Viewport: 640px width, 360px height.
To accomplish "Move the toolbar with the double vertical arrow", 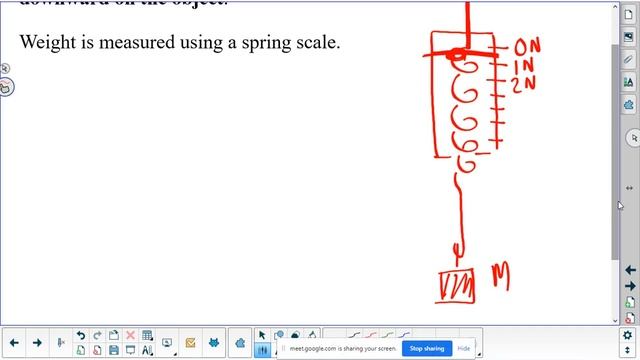I will 627,350.
